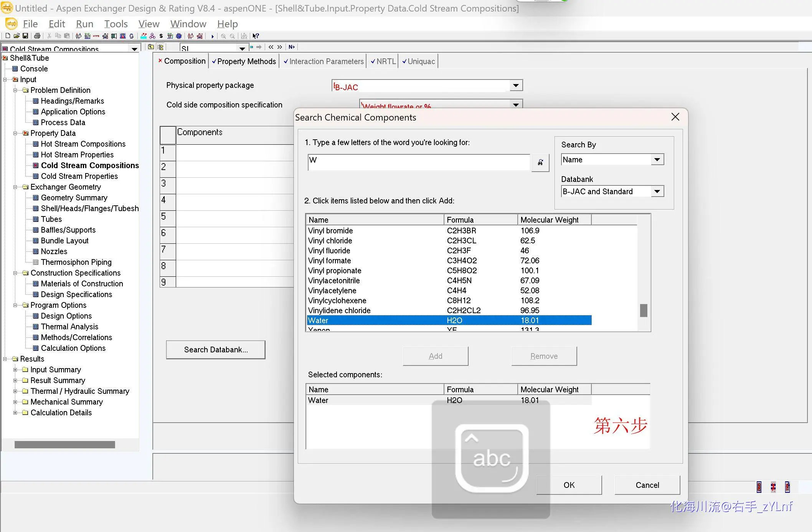Switch to the NRTL tab

point(383,61)
